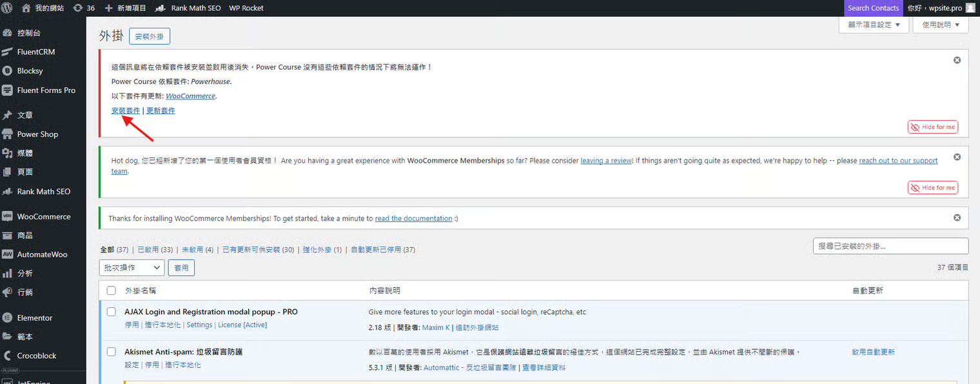This screenshot has height=384, width=980.
Task: Open the 批次操作 bulk actions dropdown
Action: point(132,267)
